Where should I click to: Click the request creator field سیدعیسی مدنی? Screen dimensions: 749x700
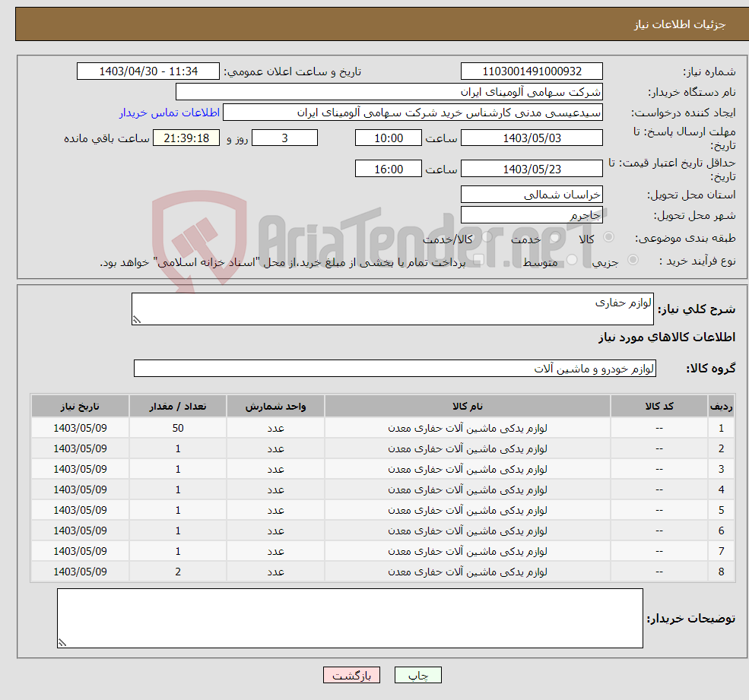[x=413, y=112]
